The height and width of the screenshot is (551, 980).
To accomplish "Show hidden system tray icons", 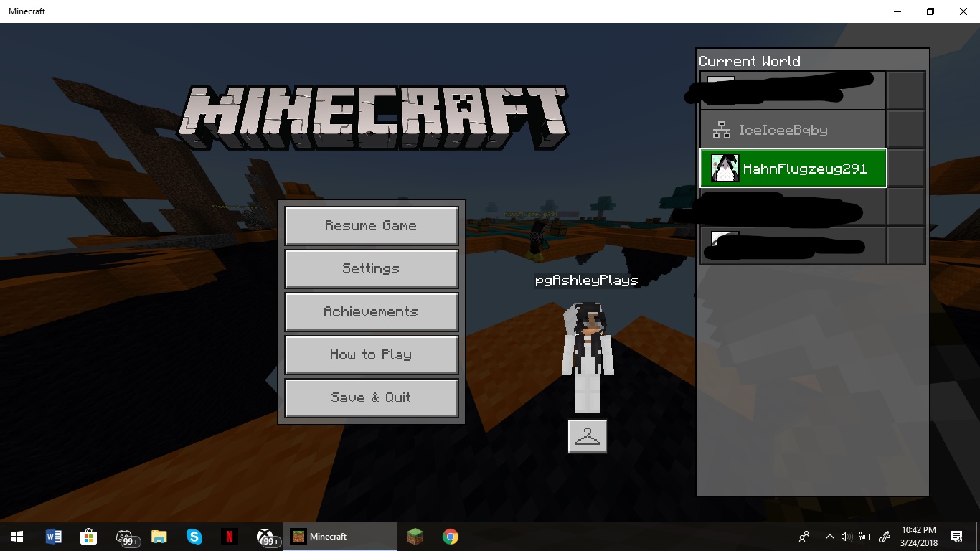I will coord(830,537).
